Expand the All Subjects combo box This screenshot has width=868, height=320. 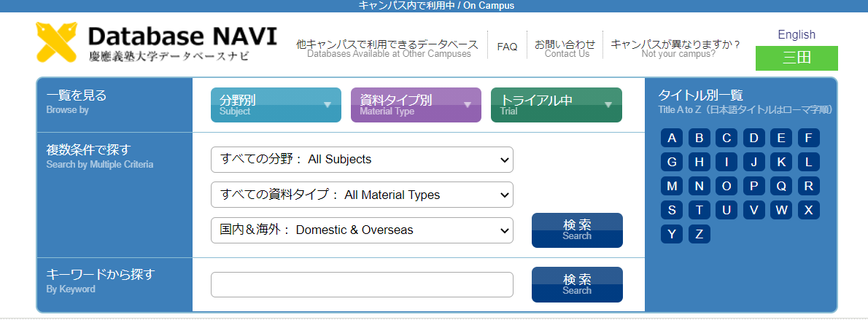362,160
